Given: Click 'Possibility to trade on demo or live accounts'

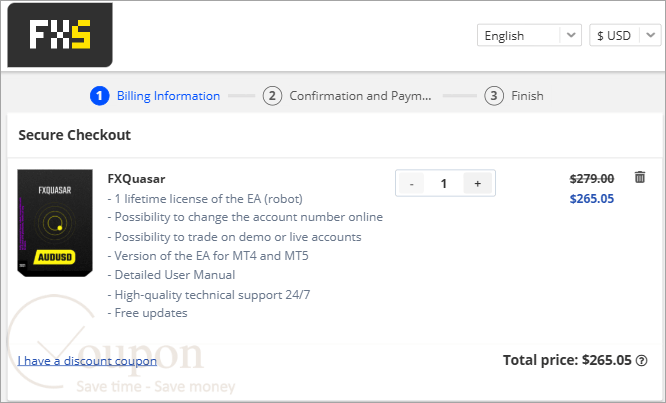Looking at the screenshot, I should pos(234,237).
